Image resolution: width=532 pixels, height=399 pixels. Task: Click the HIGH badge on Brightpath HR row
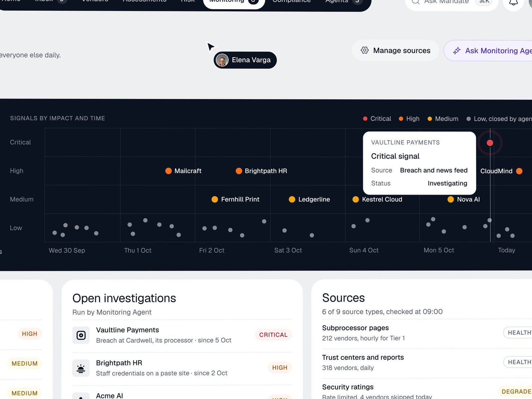coord(280,368)
